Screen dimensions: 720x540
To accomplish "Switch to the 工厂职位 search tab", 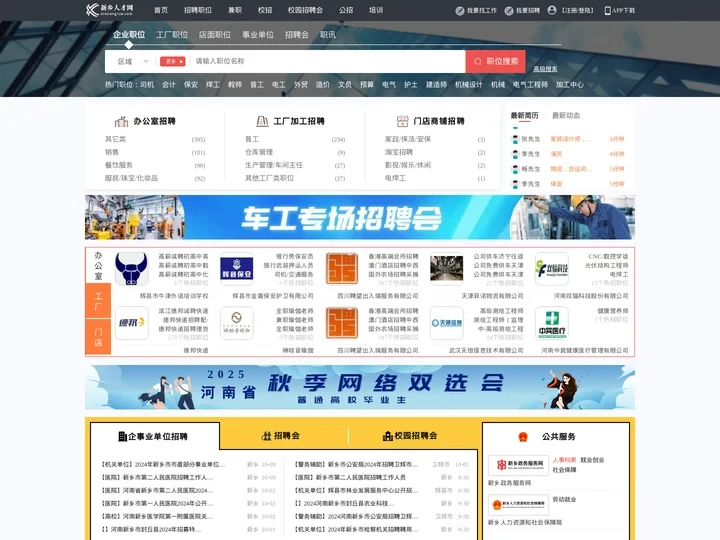I will (x=172, y=35).
